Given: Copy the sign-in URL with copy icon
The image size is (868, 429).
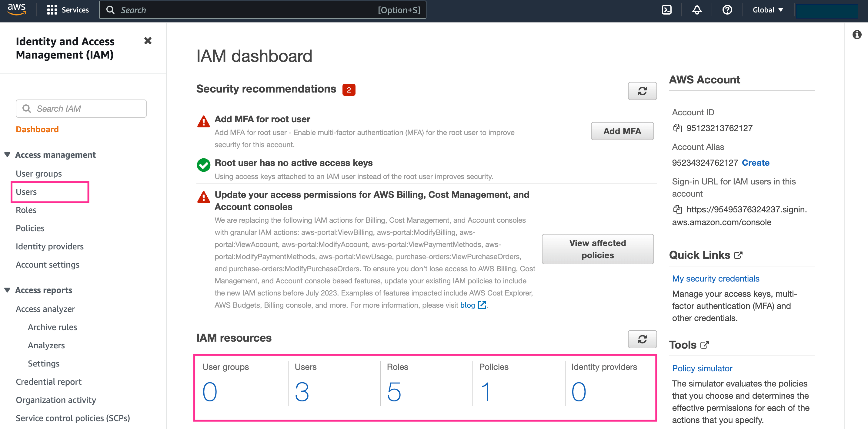Looking at the screenshot, I should point(677,209).
